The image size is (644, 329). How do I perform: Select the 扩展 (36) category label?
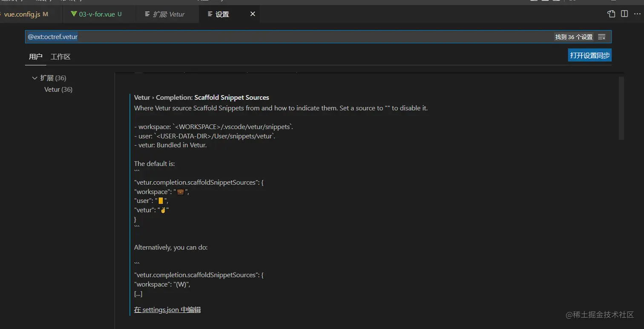tap(53, 78)
